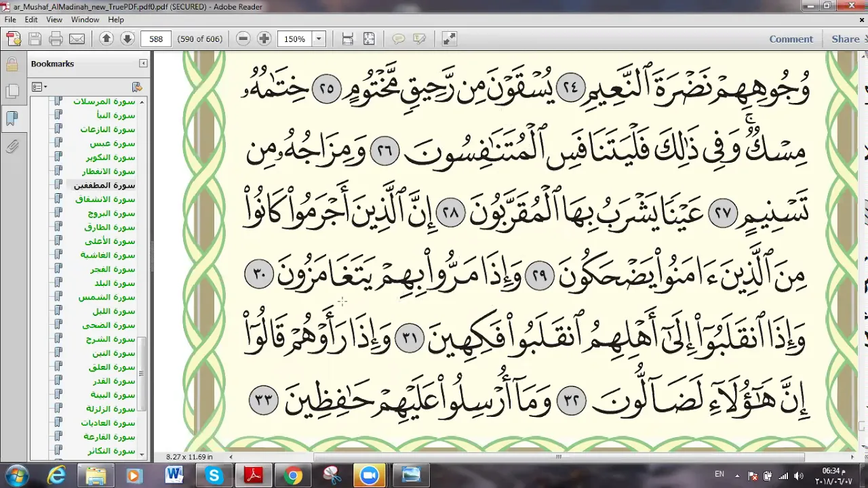Click the bookmarks panel vertical scrollbar thumb
The width and height of the screenshot is (868, 488).
pyautogui.click(x=142, y=373)
